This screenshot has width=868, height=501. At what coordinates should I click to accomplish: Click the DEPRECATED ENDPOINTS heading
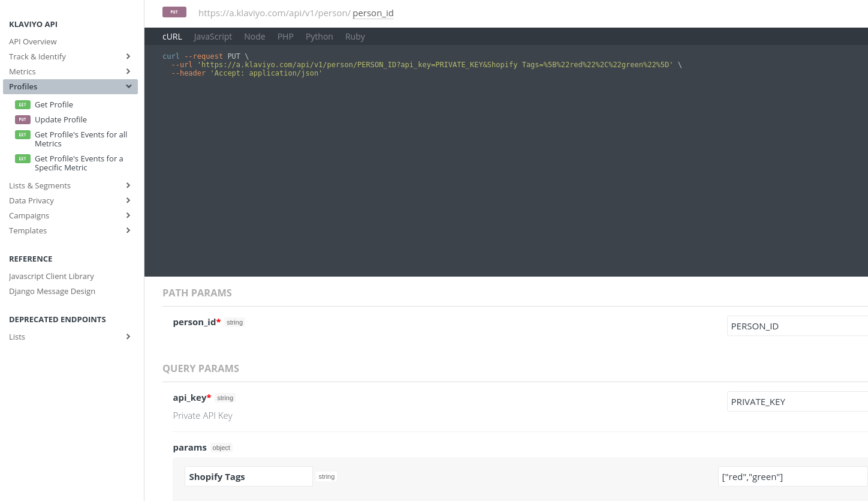pos(58,319)
